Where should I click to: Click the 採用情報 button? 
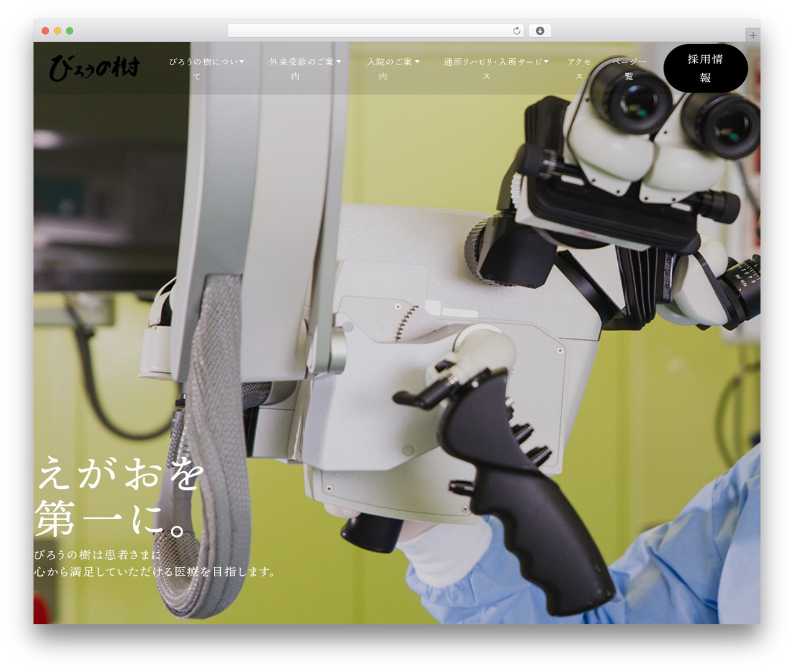point(705,68)
